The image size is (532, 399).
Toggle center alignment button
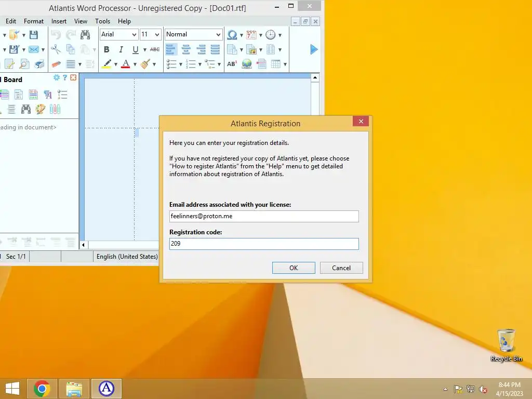tap(186, 49)
